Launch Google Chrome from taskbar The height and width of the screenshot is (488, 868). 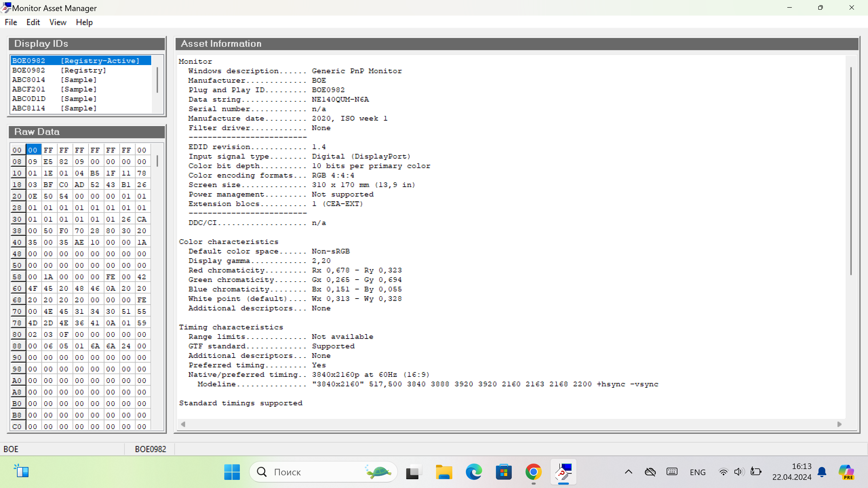pyautogui.click(x=533, y=472)
